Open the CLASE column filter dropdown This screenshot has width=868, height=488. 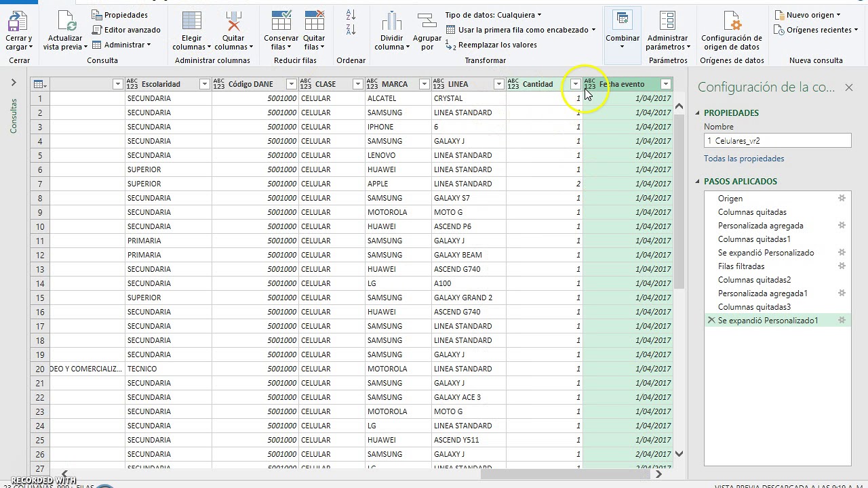tap(357, 84)
